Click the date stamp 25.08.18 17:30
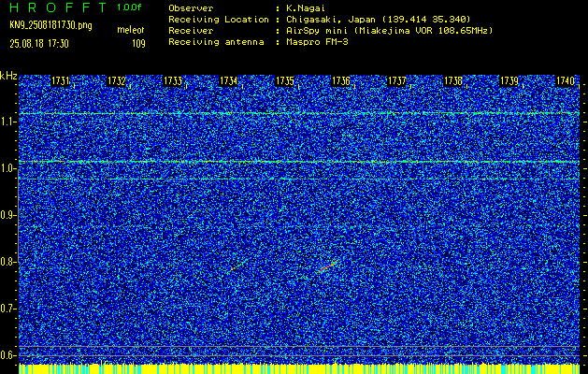 (39, 44)
